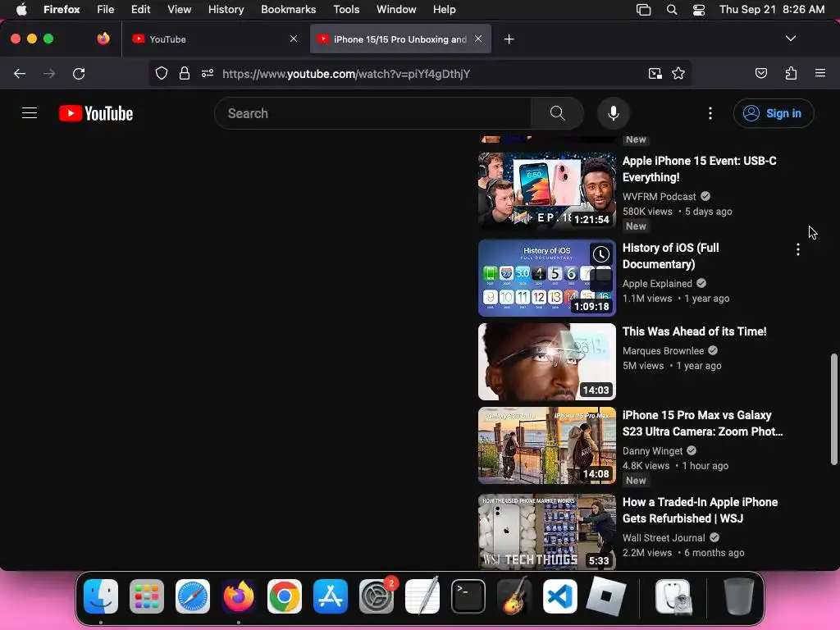Go to YouTube home via logo
840x630 pixels.
(x=96, y=113)
